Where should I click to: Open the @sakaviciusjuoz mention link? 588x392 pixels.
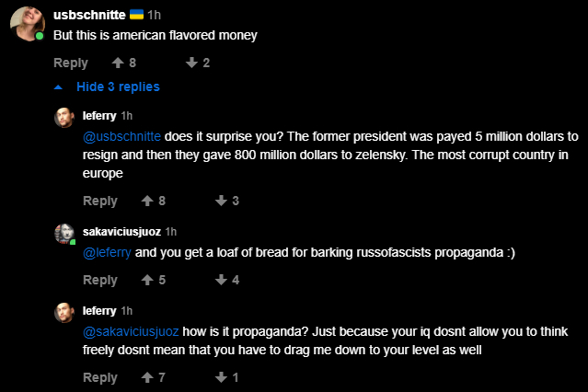(131, 331)
